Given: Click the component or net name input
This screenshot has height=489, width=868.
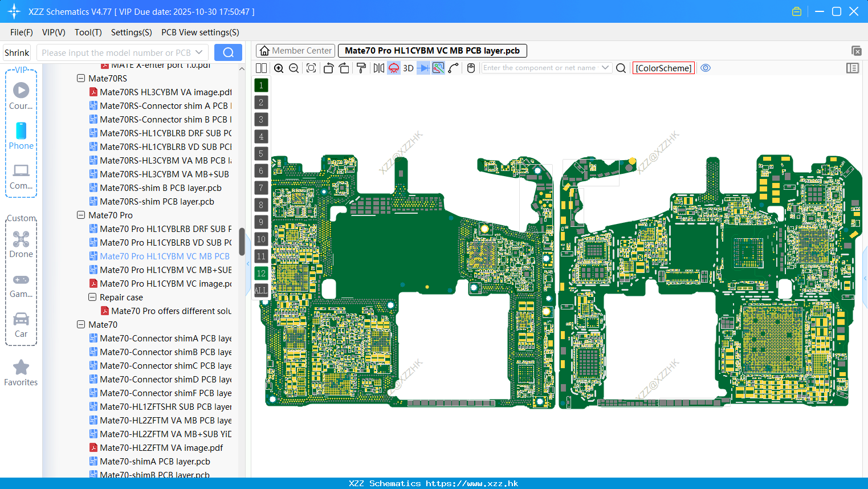Looking at the screenshot, I should point(540,68).
